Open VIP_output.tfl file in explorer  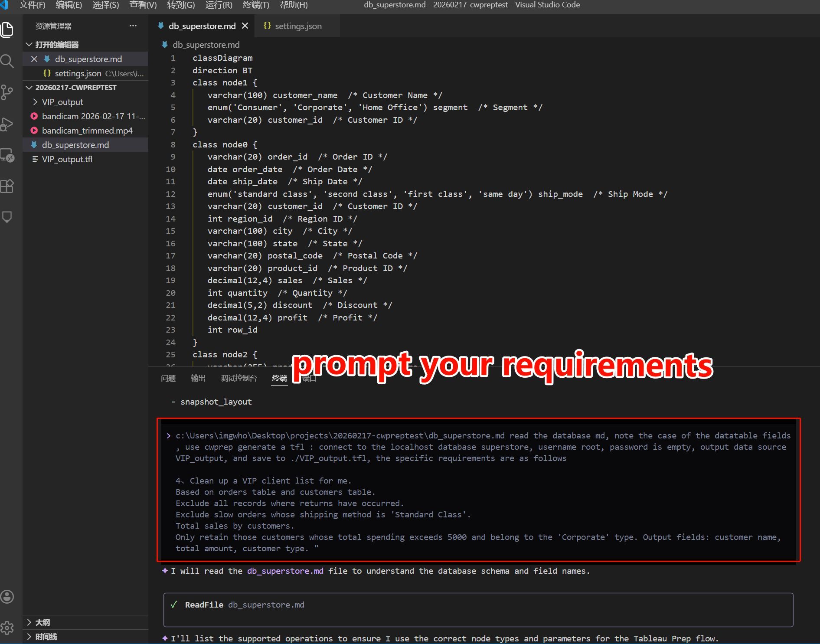pyautogui.click(x=85, y=159)
